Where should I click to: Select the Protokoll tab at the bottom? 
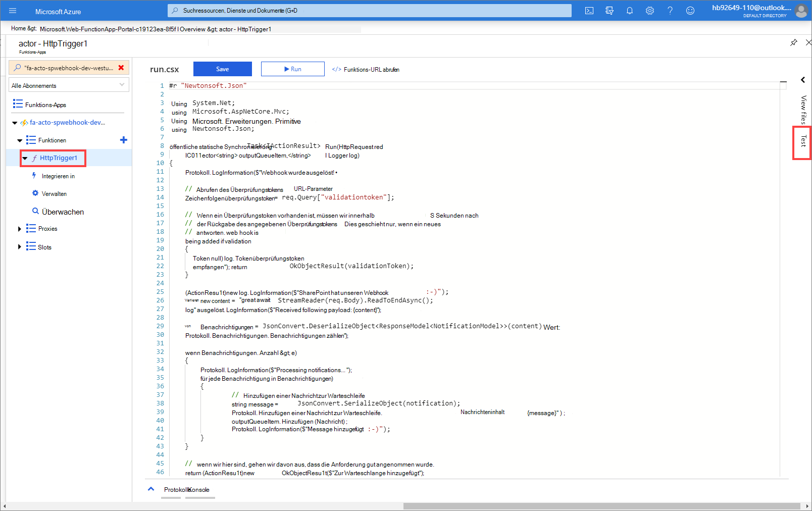point(175,489)
